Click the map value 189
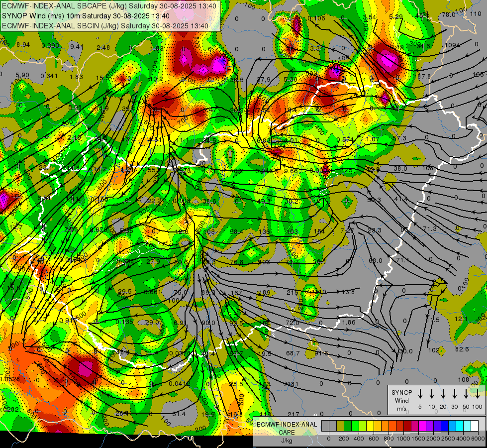Screen dimensions: 487x448 coord(265,292)
